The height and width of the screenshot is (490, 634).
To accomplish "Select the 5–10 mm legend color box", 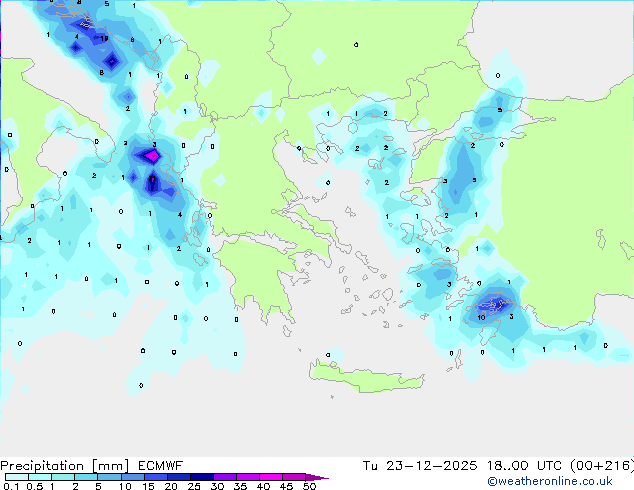I will tap(109, 477).
